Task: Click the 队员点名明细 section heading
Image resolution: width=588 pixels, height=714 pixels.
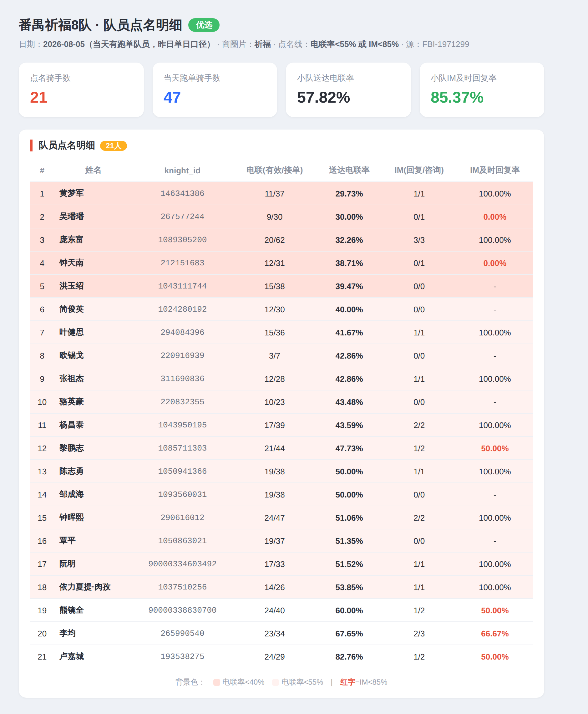Action: (x=67, y=145)
